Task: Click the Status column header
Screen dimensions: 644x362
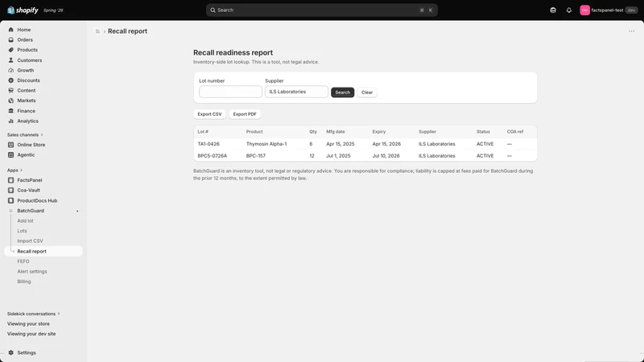Action: coord(483,132)
